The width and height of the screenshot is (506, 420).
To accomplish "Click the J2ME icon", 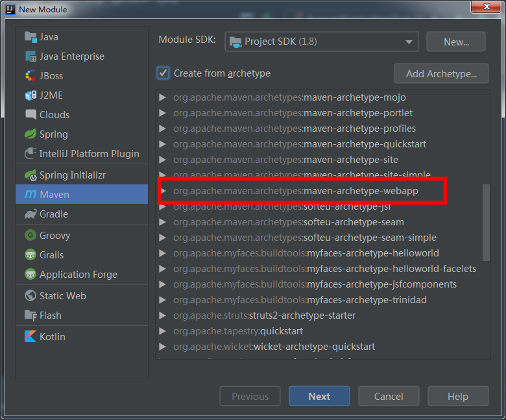I will tap(30, 95).
